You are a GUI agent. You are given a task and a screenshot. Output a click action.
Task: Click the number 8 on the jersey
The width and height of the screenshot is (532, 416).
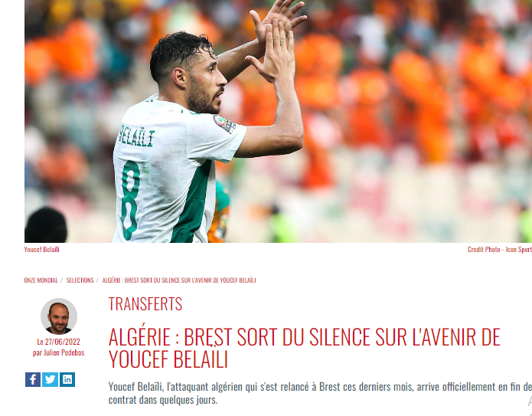pos(130,200)
